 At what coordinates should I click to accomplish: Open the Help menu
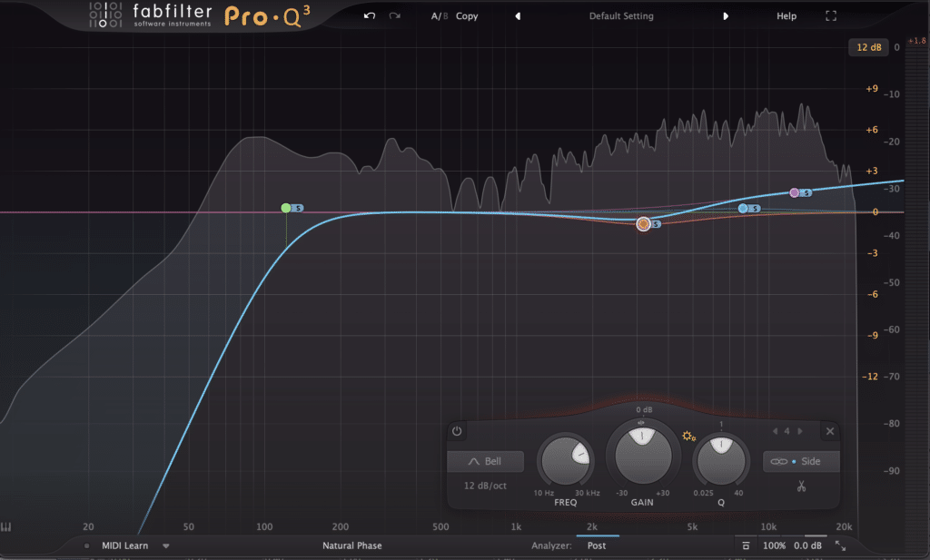click(x=787, y=16)
